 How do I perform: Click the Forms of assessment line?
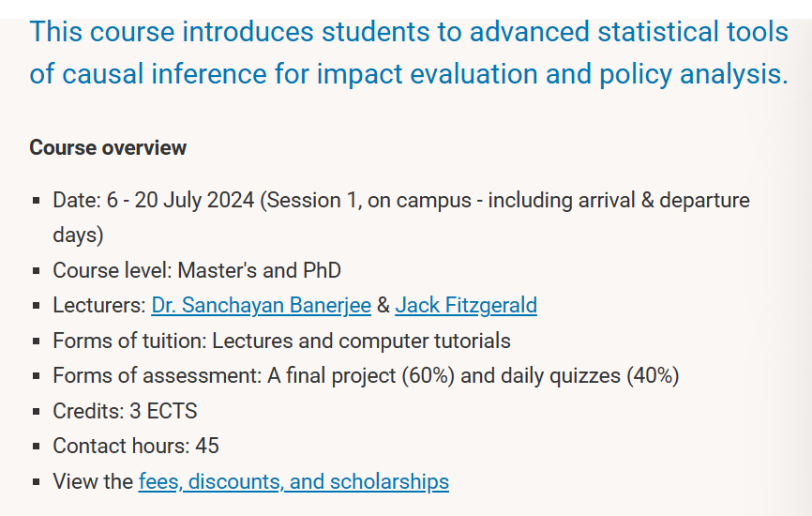[366, 376]
